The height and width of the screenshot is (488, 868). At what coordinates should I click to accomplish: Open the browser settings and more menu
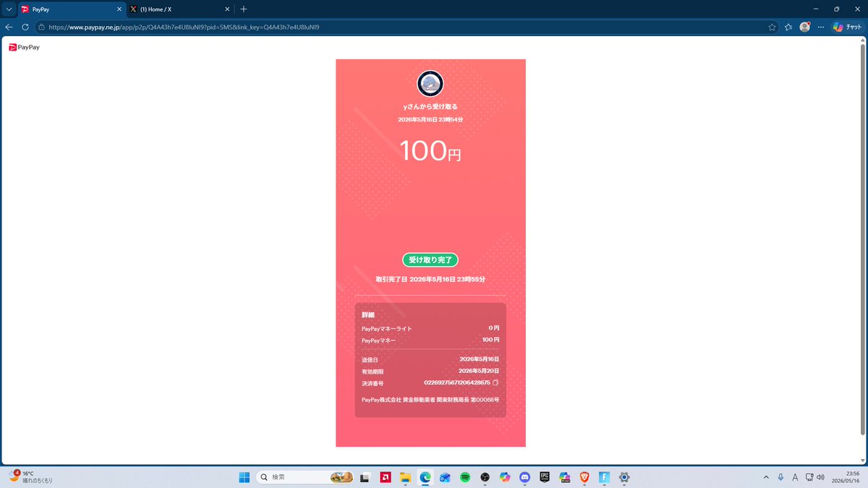coord(820,27)
